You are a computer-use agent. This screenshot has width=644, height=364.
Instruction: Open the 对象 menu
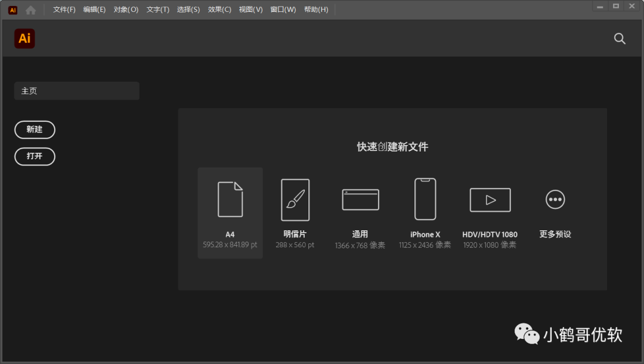coord(126,10)
